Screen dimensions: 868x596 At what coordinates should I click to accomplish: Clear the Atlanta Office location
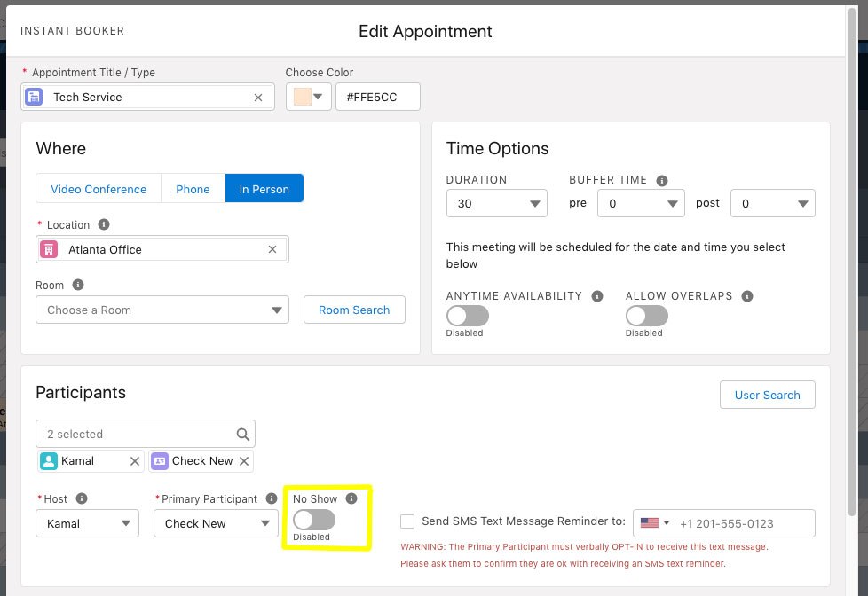272,250
